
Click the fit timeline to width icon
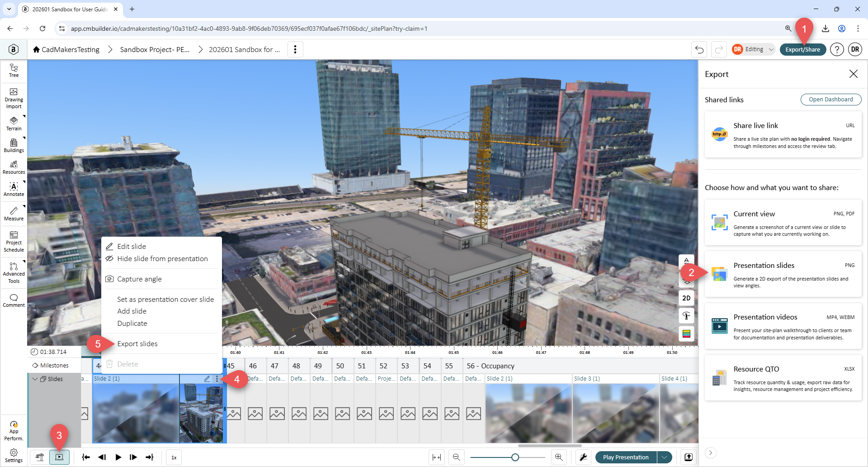pyautogui.click(x=437, y=457)
